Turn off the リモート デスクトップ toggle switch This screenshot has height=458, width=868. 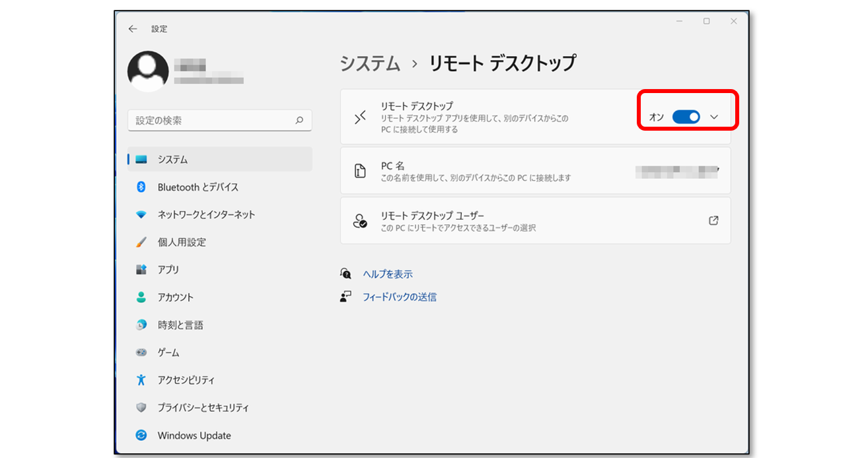(686, 117)
